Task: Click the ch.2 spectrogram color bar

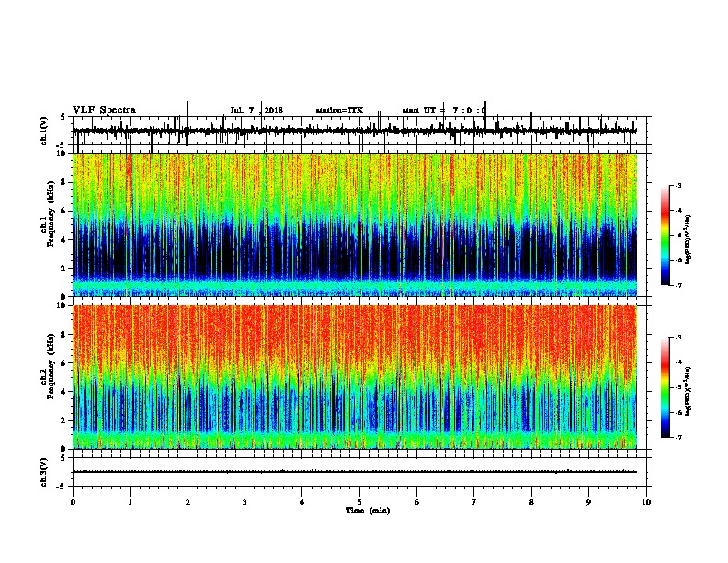Action: click(x=665, y=387)
